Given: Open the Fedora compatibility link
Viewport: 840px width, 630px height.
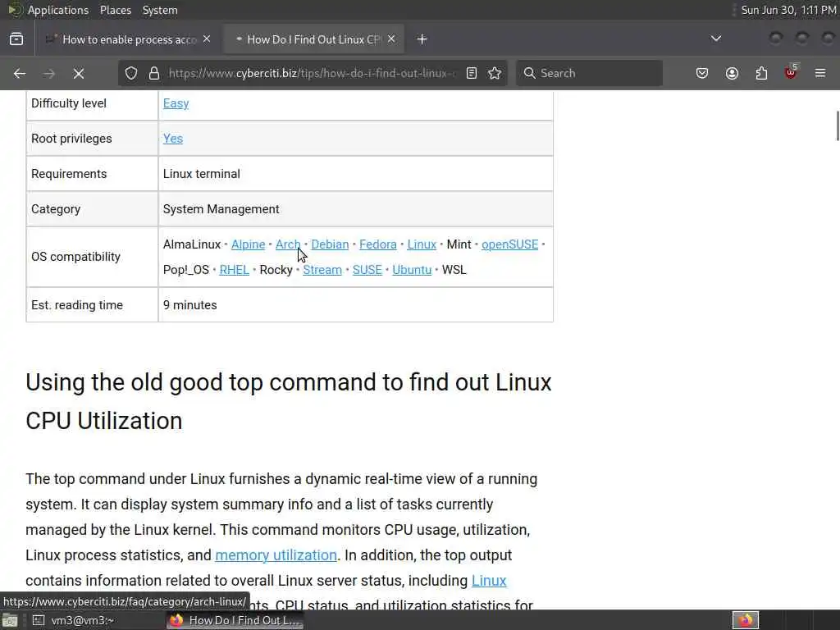Looking at the screenshot, I should pyautogui.click(x=378, y=244).
